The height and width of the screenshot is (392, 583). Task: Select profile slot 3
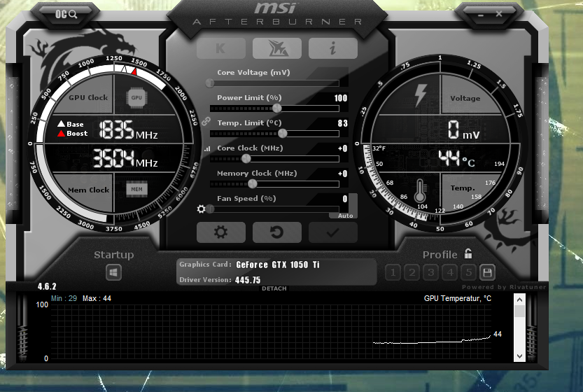point(431,272)
